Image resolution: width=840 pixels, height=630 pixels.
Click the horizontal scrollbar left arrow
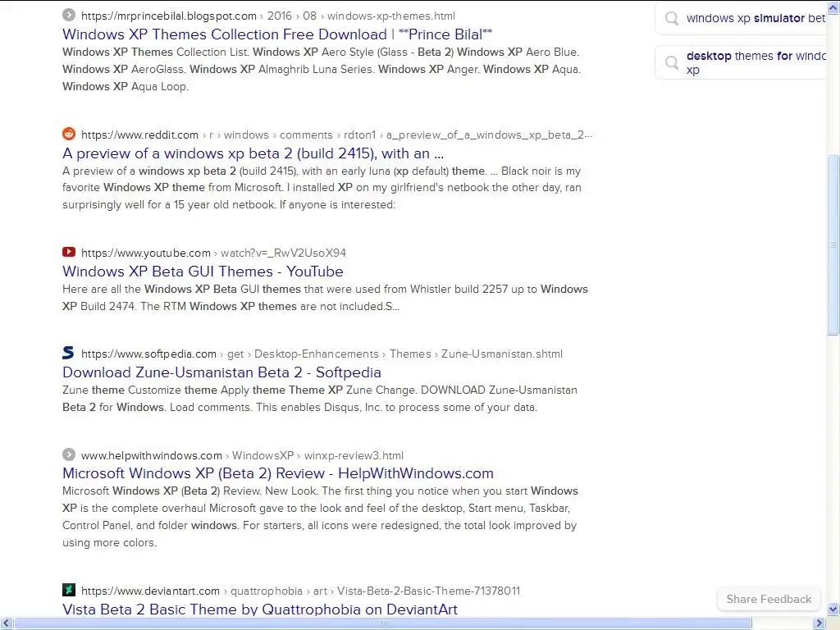[7, 623]
